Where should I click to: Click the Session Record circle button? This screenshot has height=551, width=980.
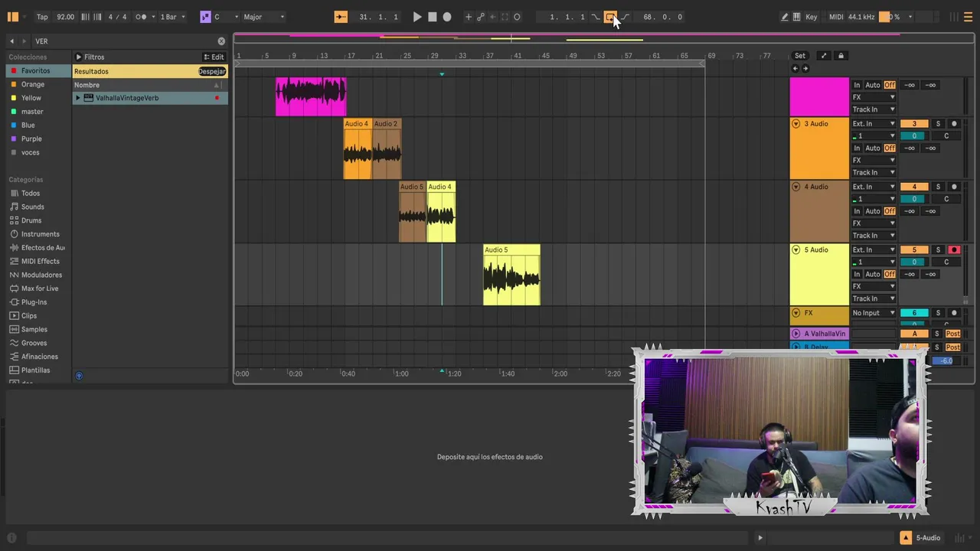[517, 17]
